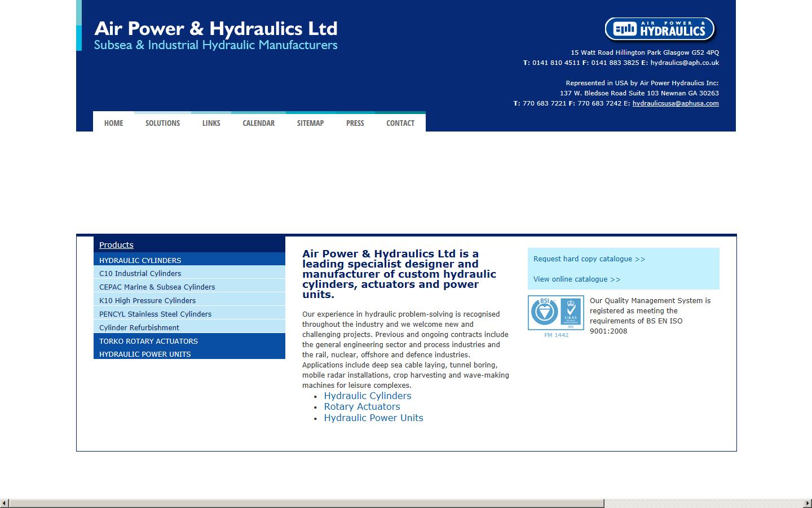Click the UKAS accreditation icon
812x508 pixels.
coord(570,313)
